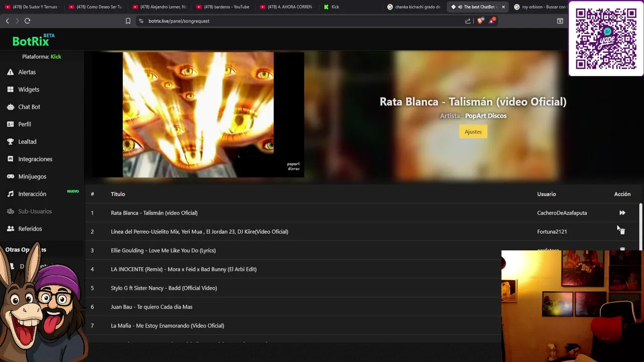Select Stylo G ft Sister Nancy - Badd
Image resolution: width=644 pixels, height=362 pixels.
click(164, 288)
